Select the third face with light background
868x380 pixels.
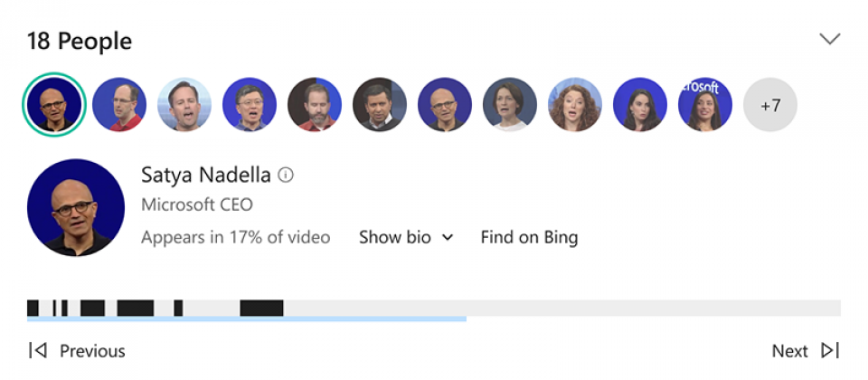[x=184, y=105]
